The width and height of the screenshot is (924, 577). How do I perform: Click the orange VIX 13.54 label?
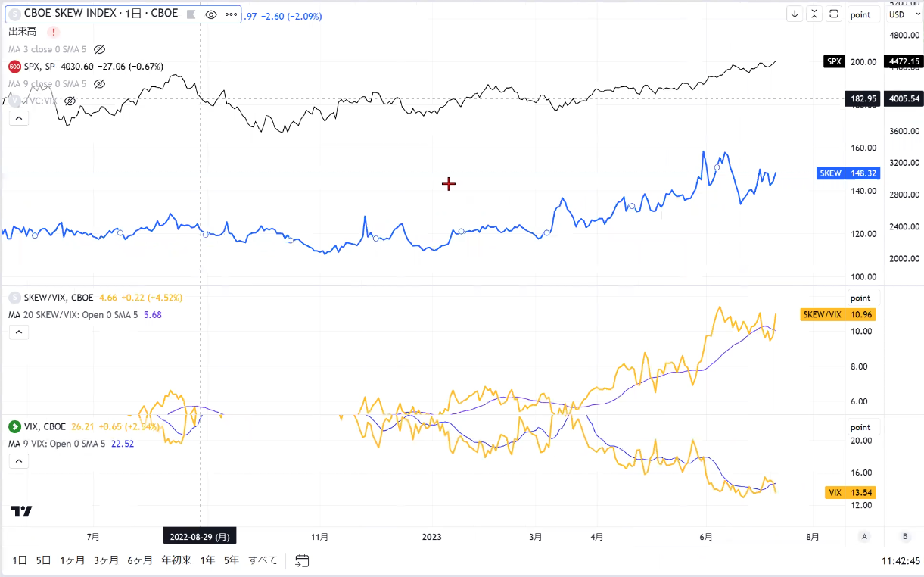[852, 492]
